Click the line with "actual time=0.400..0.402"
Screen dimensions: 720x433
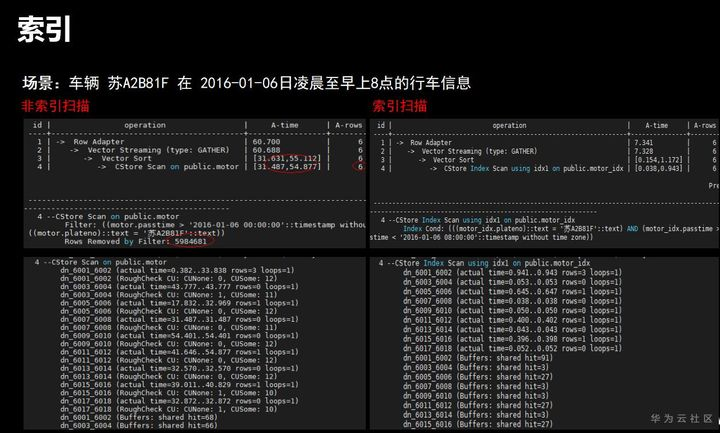pyautogui.click(x=512, y=320)
